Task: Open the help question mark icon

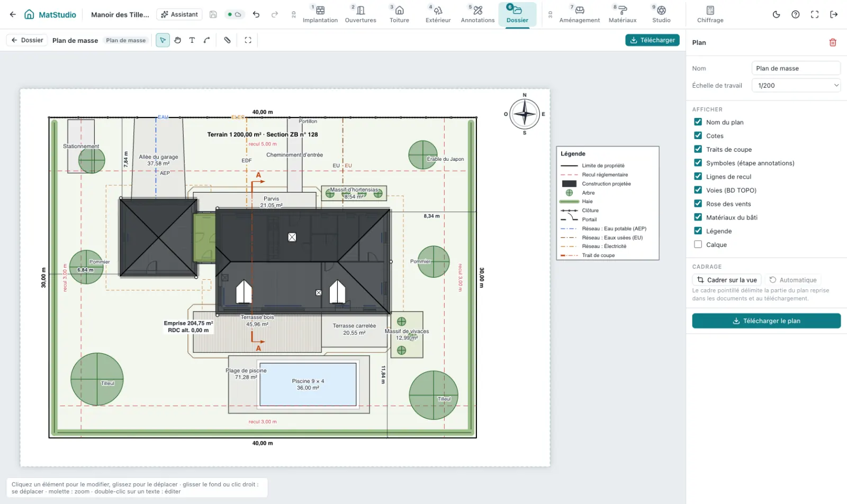Action: coord(795,14)
